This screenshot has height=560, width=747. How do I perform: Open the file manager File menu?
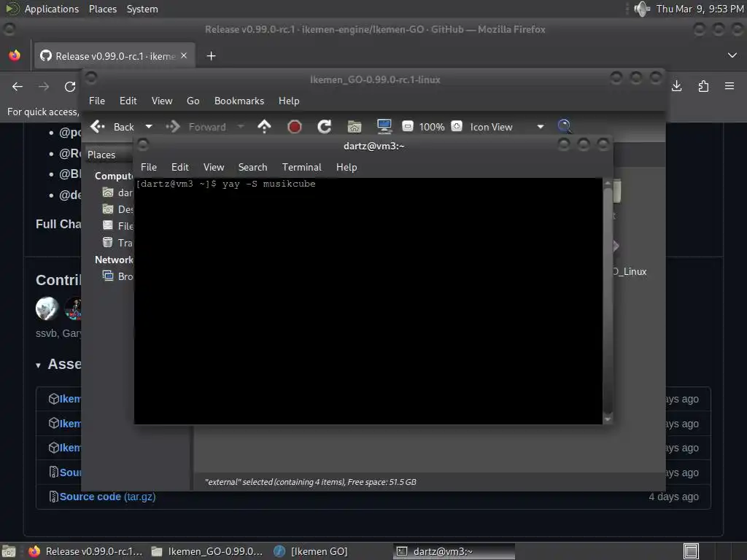pyautogui.click(x=97, y=101)
